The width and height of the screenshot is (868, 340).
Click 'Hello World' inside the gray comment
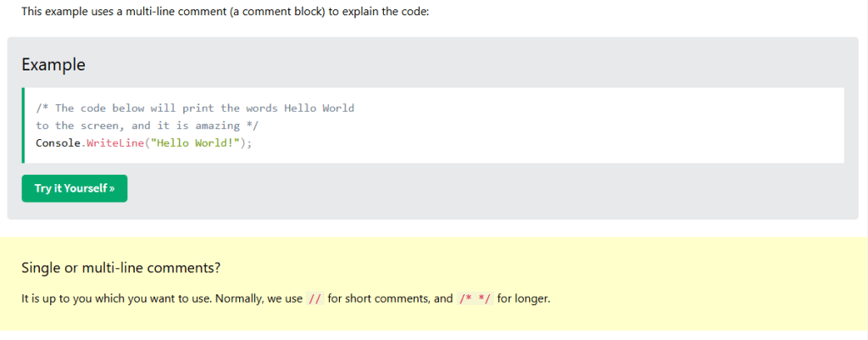point(319,109)
